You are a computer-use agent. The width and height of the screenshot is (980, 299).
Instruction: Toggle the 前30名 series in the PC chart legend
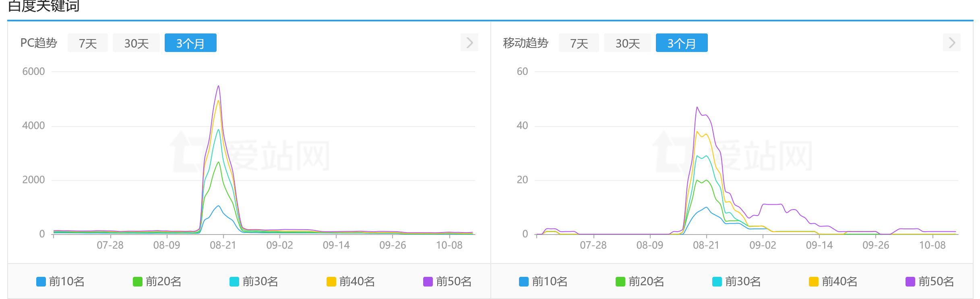(x=254, y=281)
